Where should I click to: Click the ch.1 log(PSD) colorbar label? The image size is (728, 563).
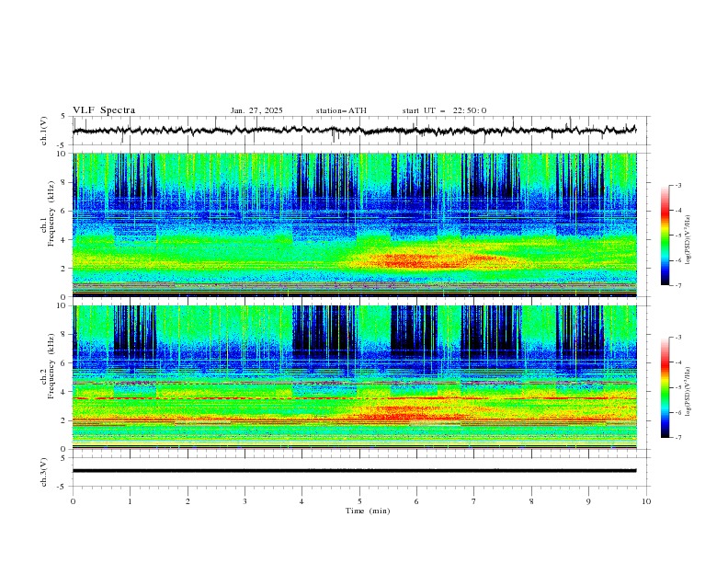coord(688,240)
